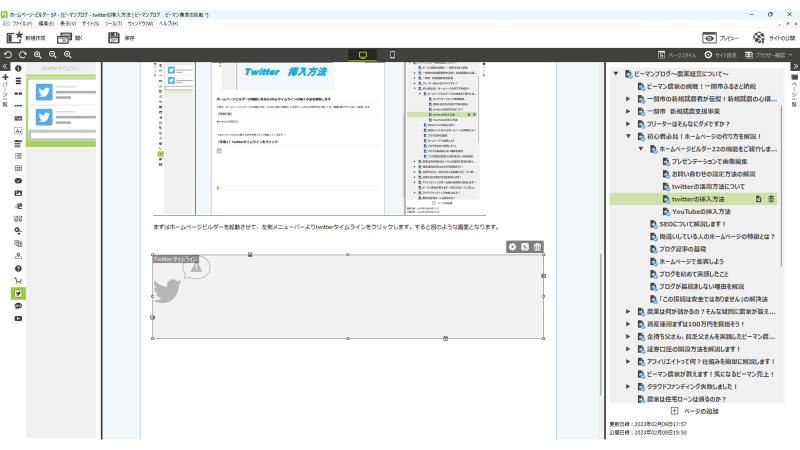Switch to smartphone view mode

click(392, 54)
